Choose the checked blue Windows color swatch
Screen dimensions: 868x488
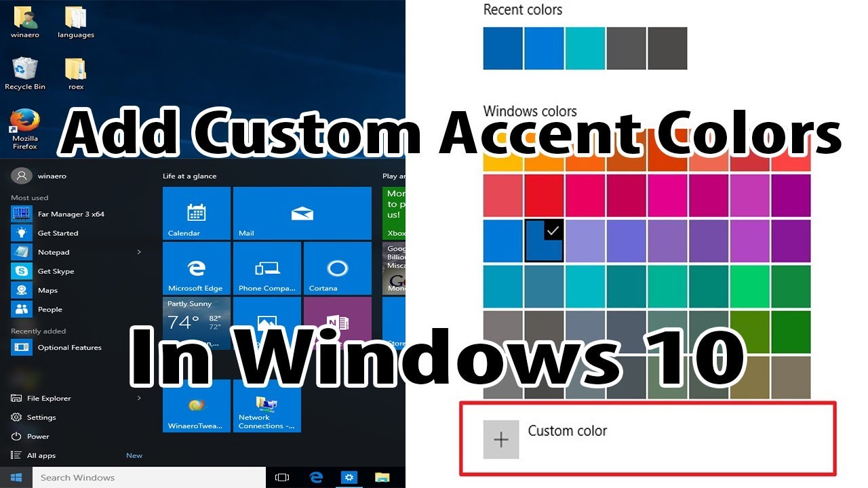(x=544, y=241)
